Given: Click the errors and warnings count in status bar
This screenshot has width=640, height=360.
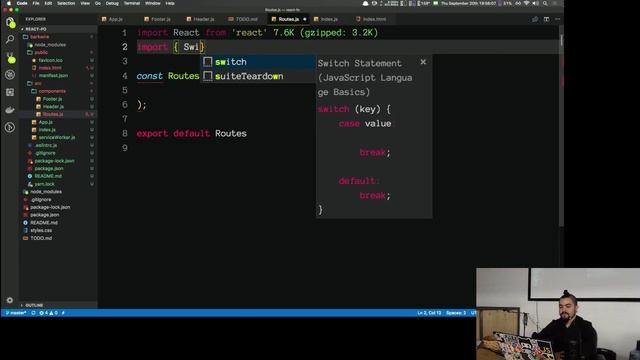Looking at the screenshot, I should [x=48, y=313].
